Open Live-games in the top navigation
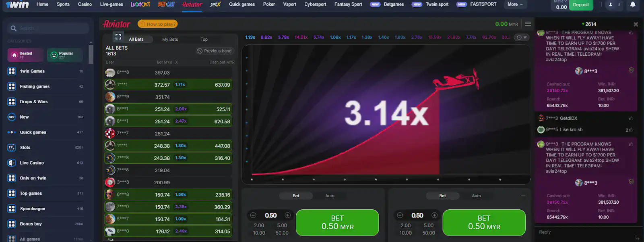 click(x=111, y=4)
